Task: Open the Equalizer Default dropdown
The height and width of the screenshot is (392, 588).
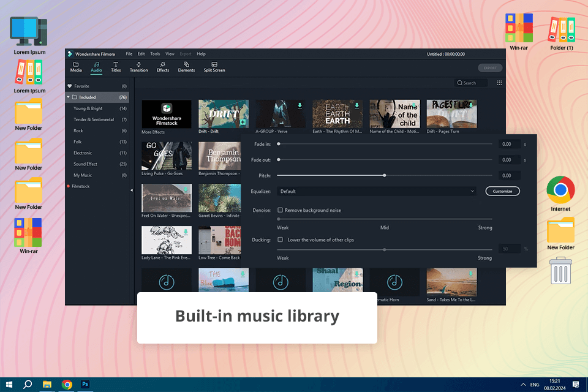Action: click(x=377, y=191)
